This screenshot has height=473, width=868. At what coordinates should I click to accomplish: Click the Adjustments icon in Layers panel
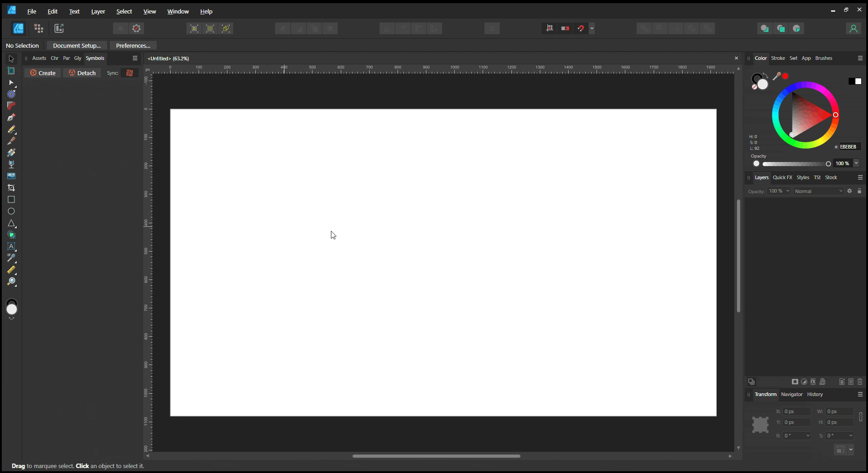click(804, 382)
